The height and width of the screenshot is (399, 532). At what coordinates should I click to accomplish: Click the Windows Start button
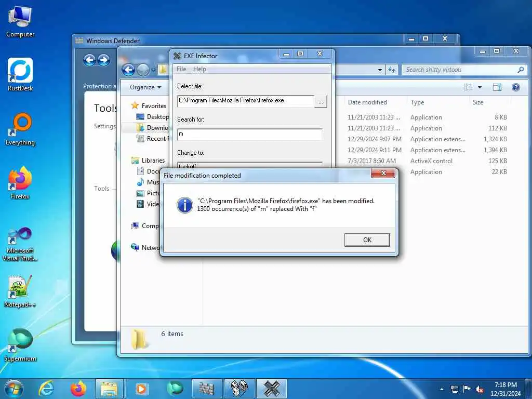point(14,389)
